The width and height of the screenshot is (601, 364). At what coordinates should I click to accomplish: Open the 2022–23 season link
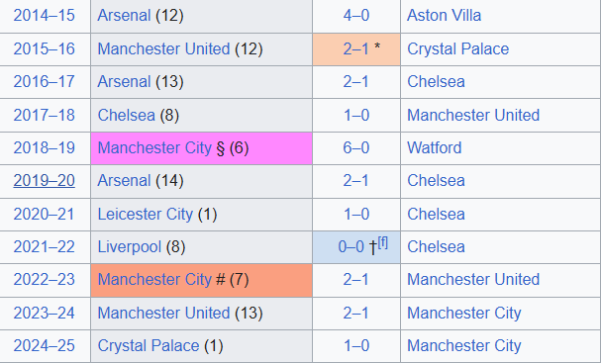tap(45, 279)
